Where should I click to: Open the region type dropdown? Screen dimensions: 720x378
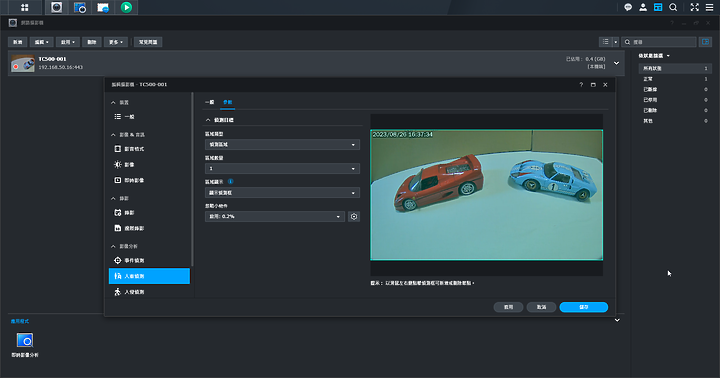point(282,144)
